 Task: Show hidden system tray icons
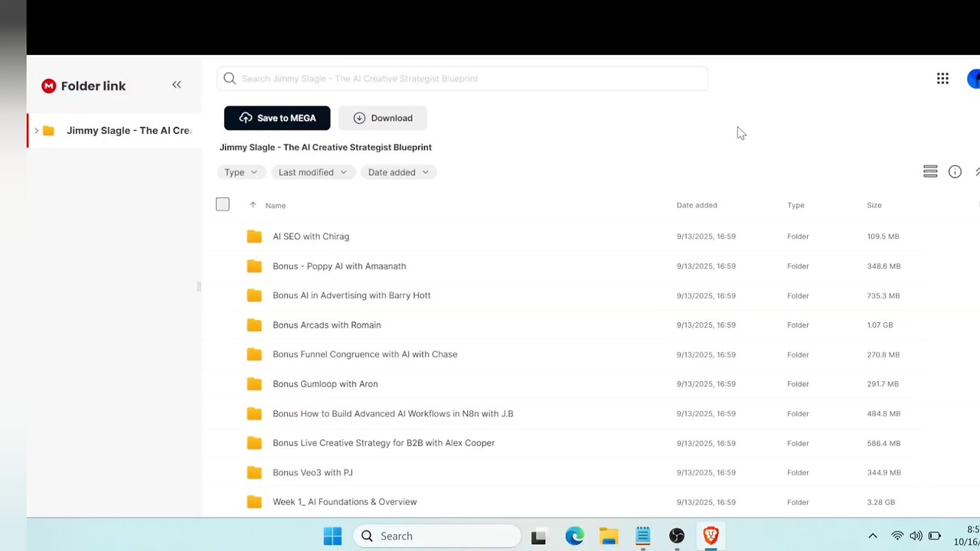coord(872,536)
